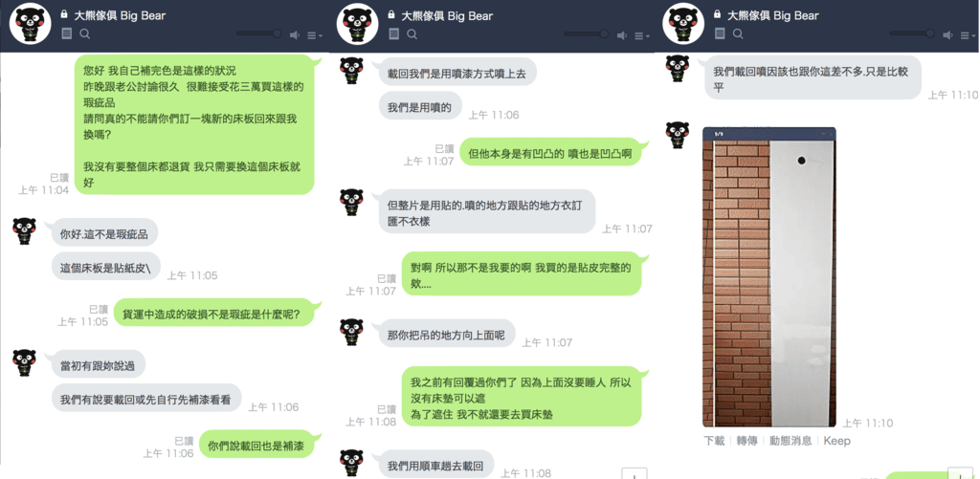Expand the hamburger menu dropdown in the middle header
Screen dimensions: 980x479
[x=642, y=35]
